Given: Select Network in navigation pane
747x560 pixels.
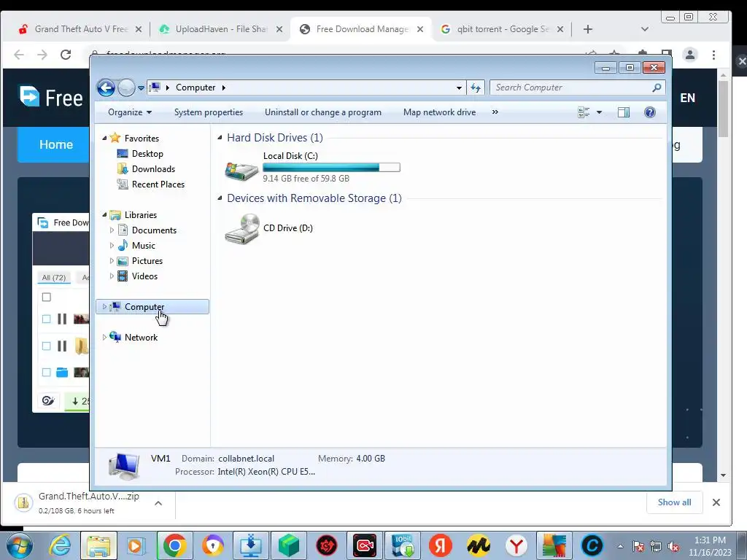Looking at the screenshot, I should click(x=141, y=337).
